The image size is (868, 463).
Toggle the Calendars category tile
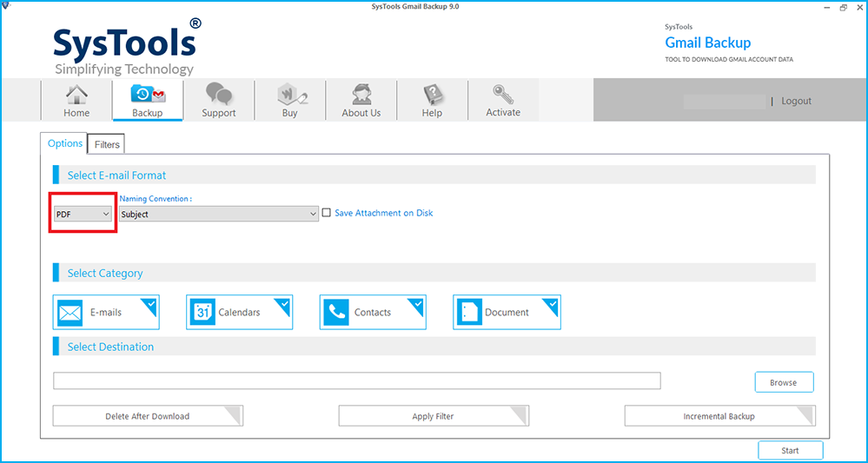[x=240, y=313]
